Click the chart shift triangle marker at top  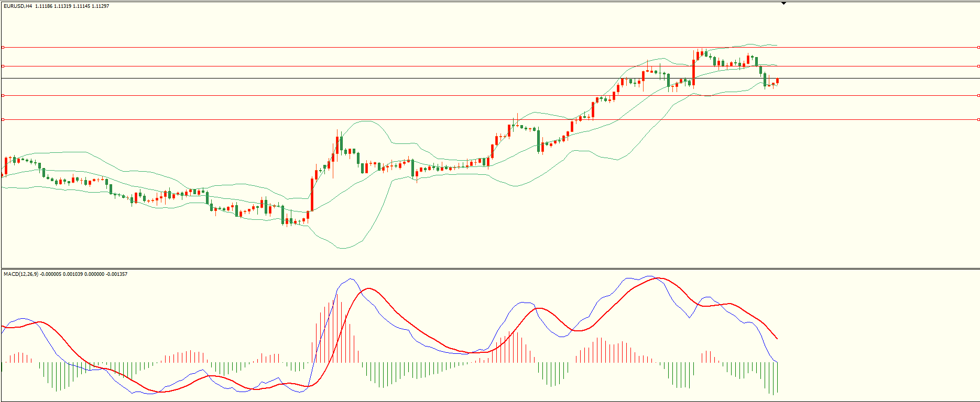783,3
